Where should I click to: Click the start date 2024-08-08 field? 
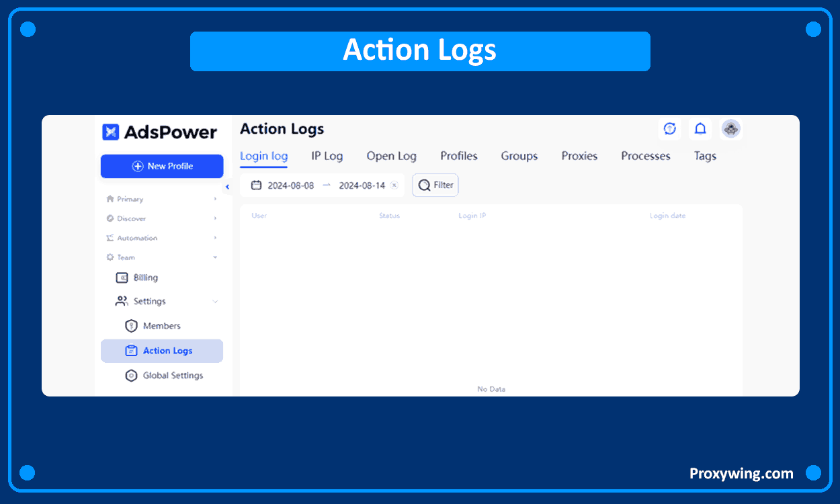(x=290, y=185)
